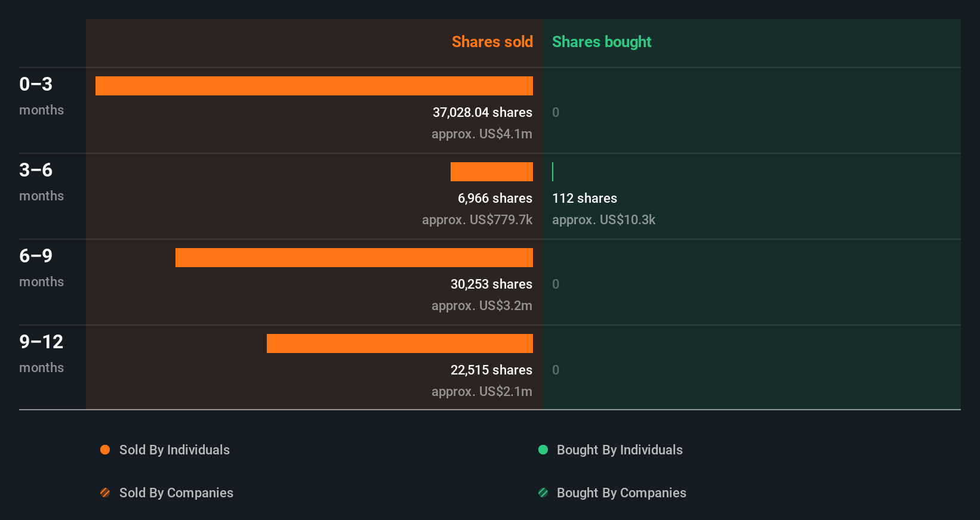Click the approx. US$779.7k value

point(477,220)
